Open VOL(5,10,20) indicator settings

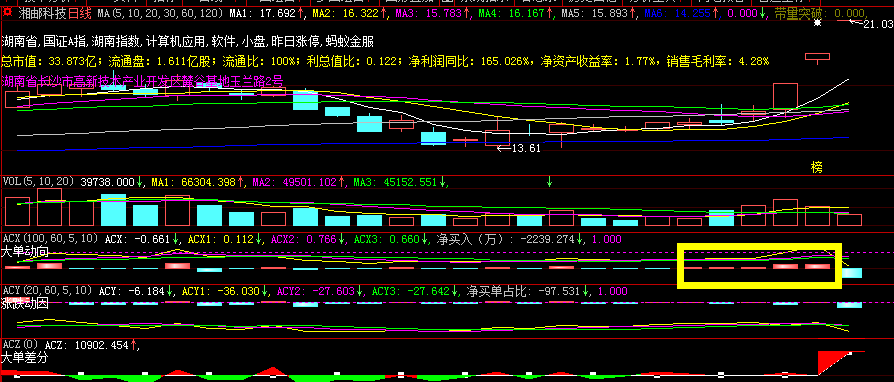click(x=39, y=182)
